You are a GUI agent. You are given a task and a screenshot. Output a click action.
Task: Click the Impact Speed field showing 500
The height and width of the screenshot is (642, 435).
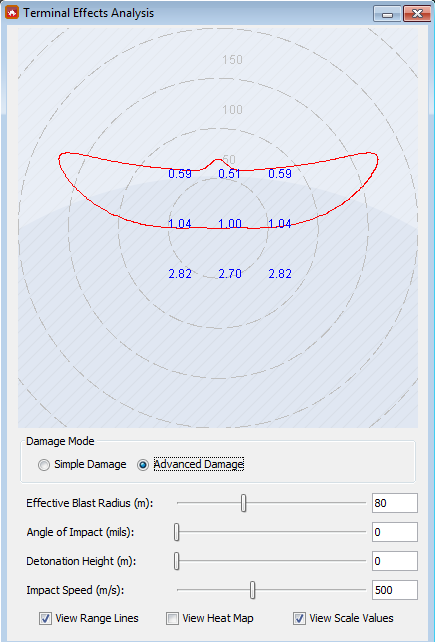395,590
